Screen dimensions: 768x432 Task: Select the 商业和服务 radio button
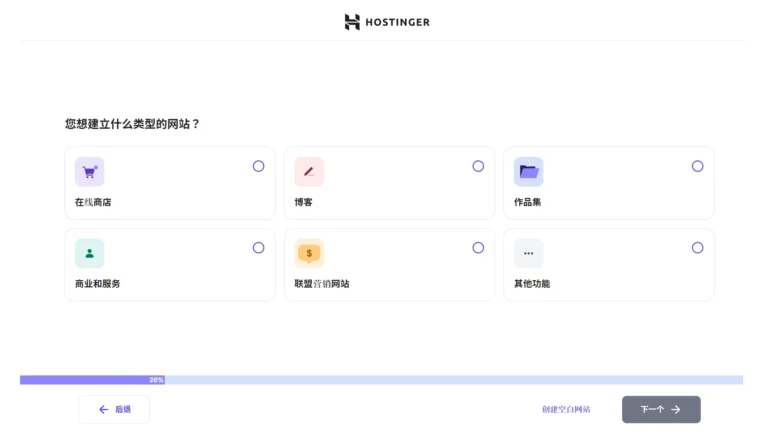pos(259,248)
